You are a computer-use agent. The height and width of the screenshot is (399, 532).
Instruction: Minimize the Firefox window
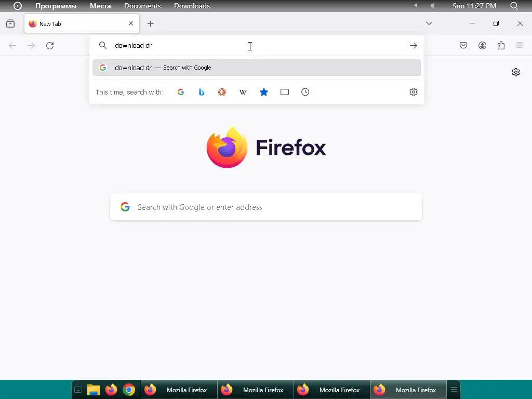pos(472,23)
